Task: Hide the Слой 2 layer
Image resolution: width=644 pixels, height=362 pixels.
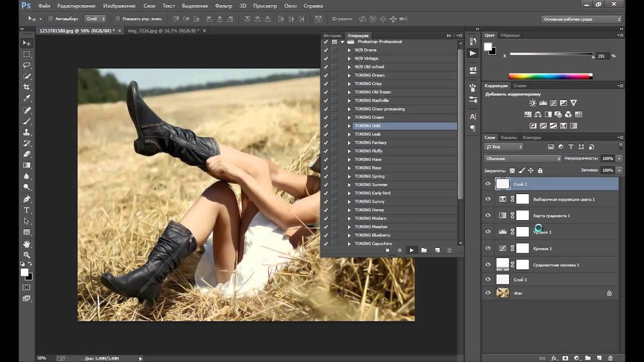Action: pos(488,185)
